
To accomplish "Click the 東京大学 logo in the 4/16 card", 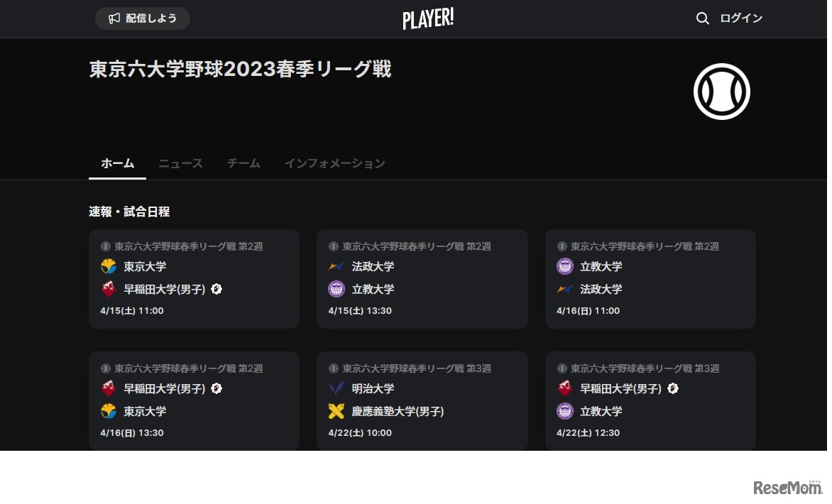I will (x=108, y=411).
